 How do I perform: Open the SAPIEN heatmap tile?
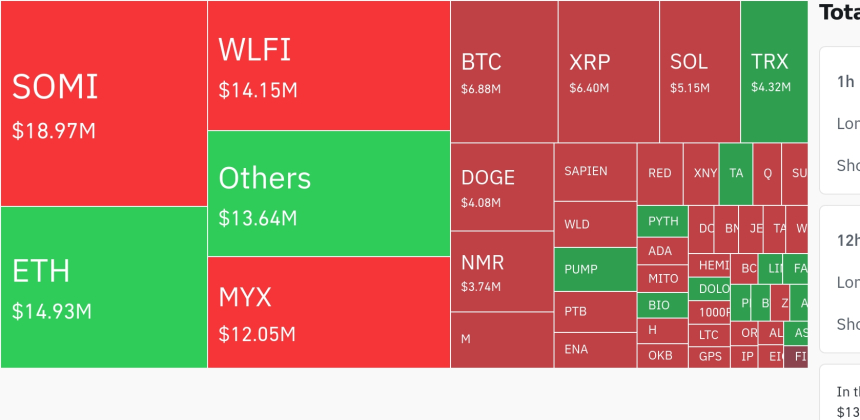595,172
